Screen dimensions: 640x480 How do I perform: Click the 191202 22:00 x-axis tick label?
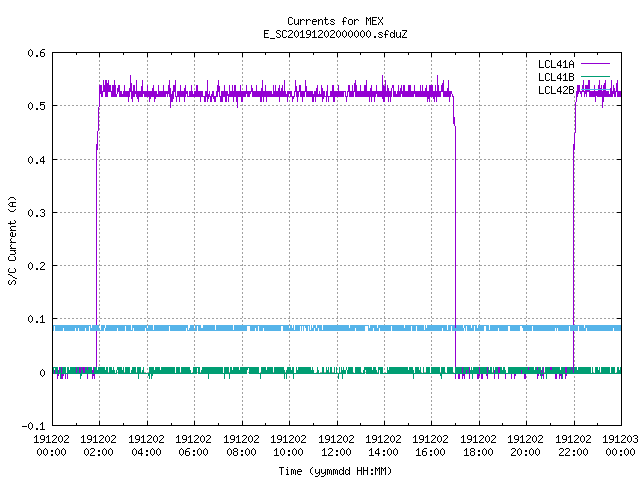573,446
